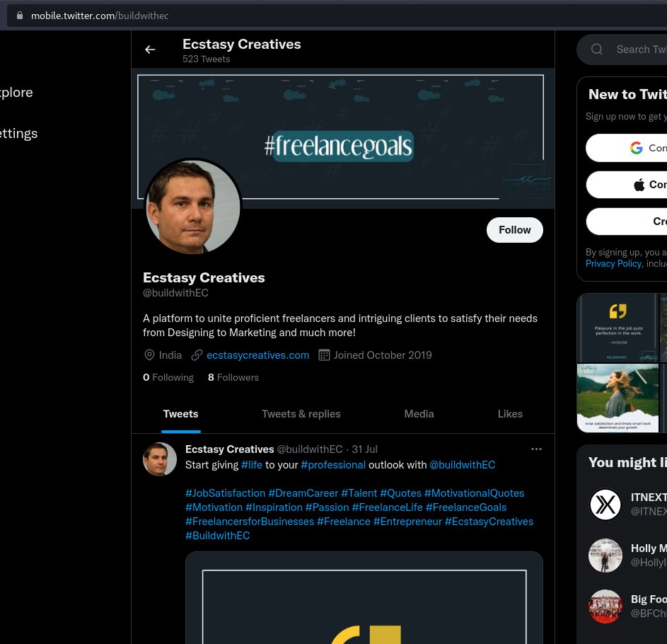Switch to the Media tab

coord(419,414)
